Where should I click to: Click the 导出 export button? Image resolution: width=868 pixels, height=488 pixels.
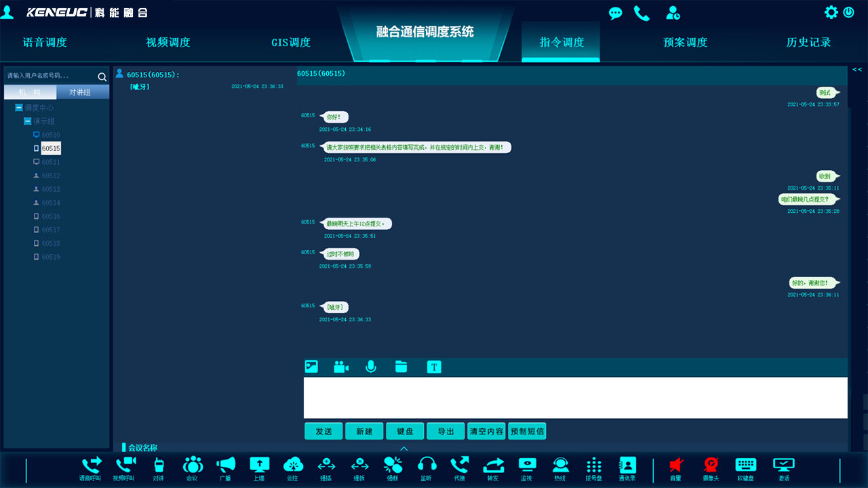(x=446, y=431)
